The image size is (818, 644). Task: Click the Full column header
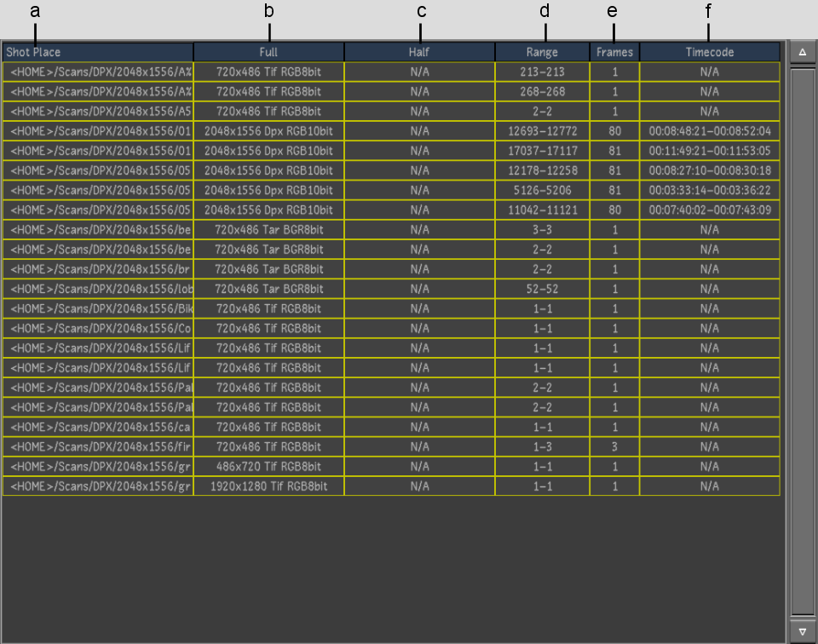(268, 52)
